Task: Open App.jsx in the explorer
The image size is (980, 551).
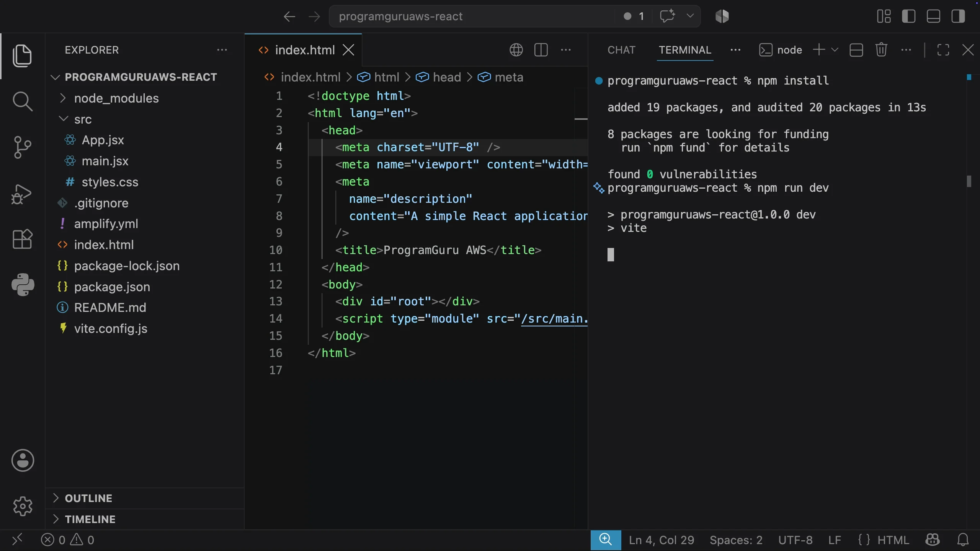Action: tap(145, 140)
